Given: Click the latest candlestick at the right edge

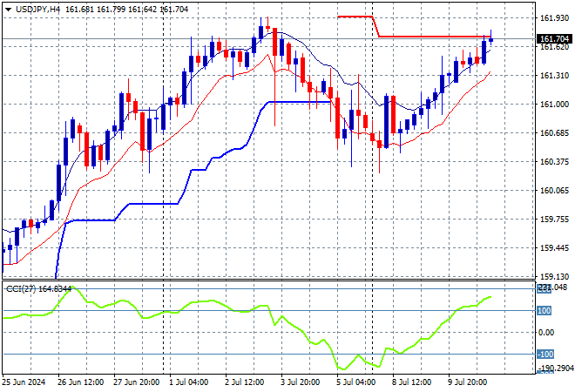Looking at the screenshot, I should 490,39.
